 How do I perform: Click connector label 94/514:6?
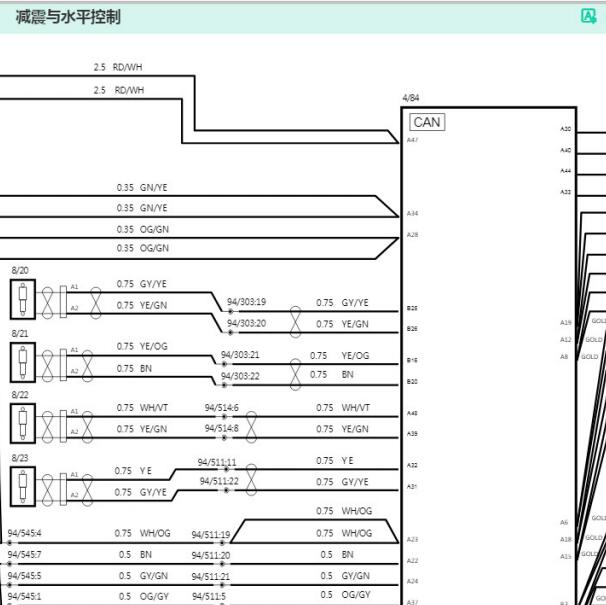tap(222, 407)
